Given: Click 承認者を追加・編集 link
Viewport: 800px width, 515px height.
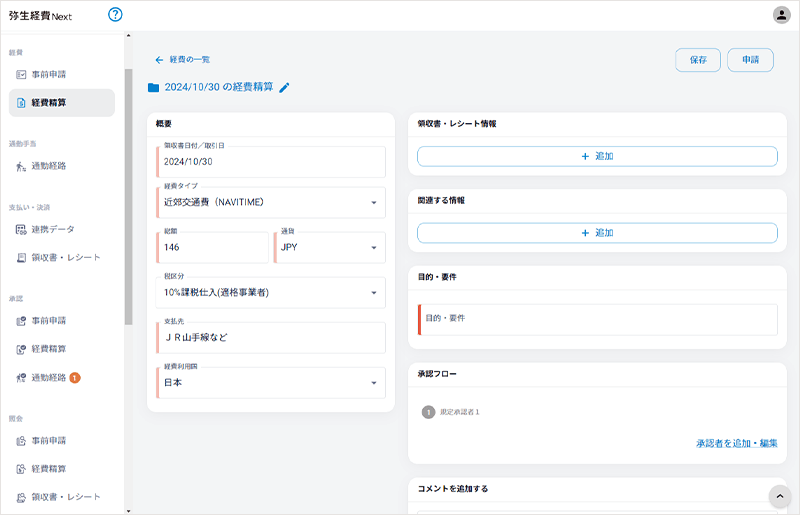Looking at the screenshot, I should (x=736, y=443).
